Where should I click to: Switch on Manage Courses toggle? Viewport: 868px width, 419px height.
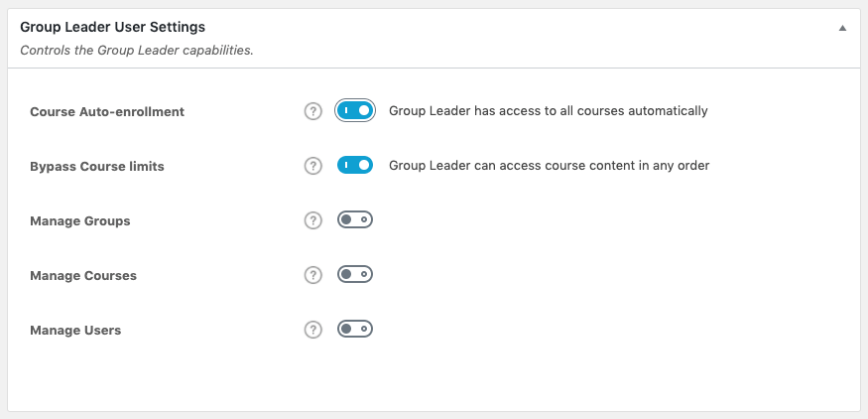click(355, 275)
